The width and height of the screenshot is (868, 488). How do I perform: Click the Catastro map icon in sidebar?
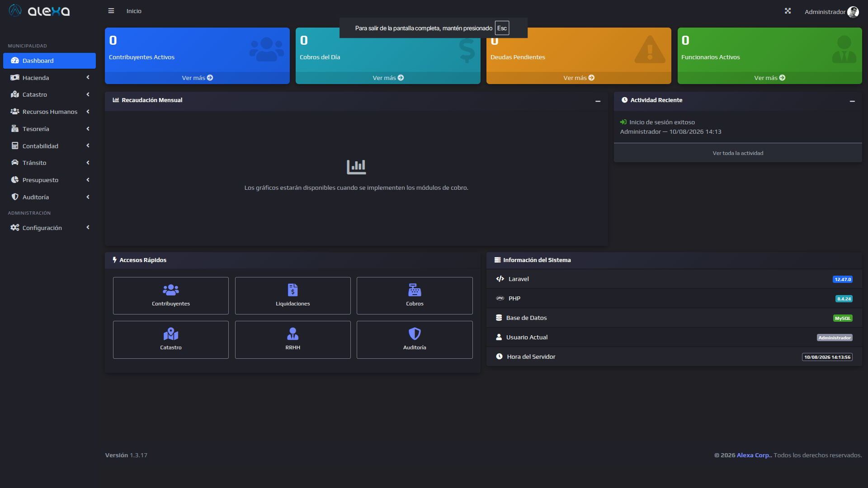click(x=15, y=94)
